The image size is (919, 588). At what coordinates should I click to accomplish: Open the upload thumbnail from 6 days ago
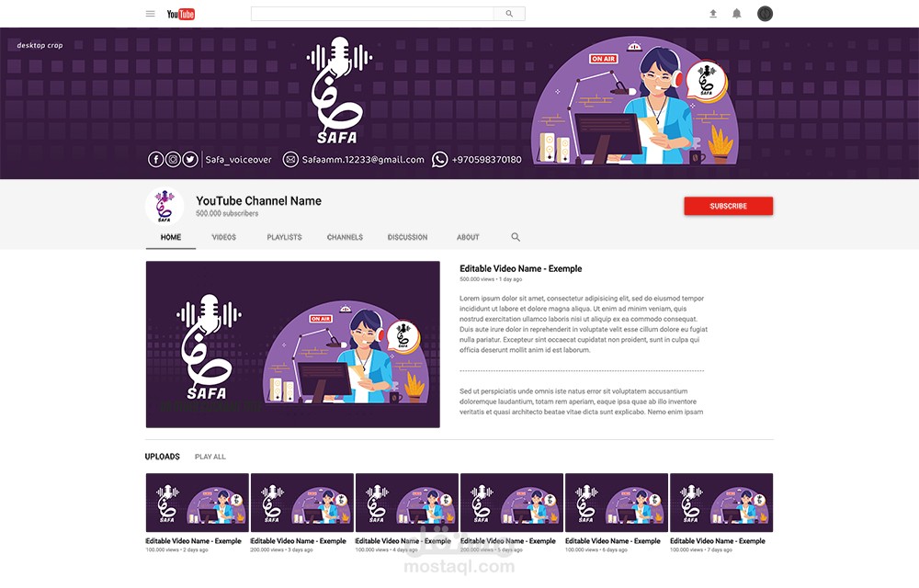(x=617, y=503)
